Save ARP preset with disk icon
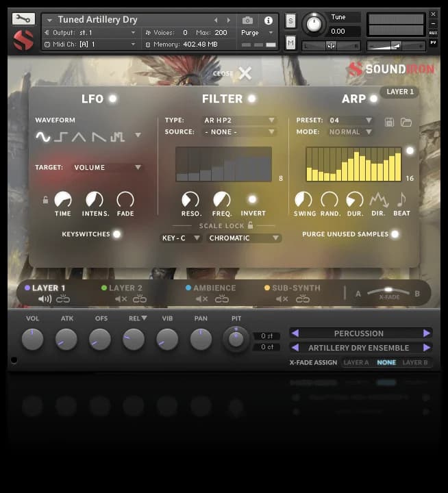The image size is (448, 493). [389, 123]
